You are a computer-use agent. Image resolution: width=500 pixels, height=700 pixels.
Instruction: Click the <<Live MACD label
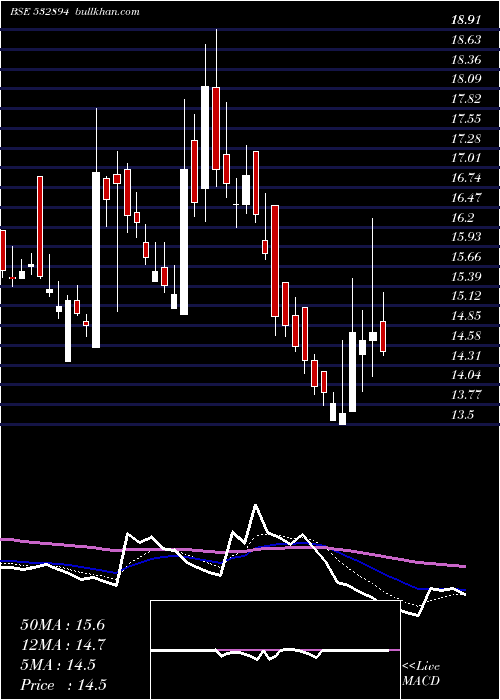(x=421, y=674)
